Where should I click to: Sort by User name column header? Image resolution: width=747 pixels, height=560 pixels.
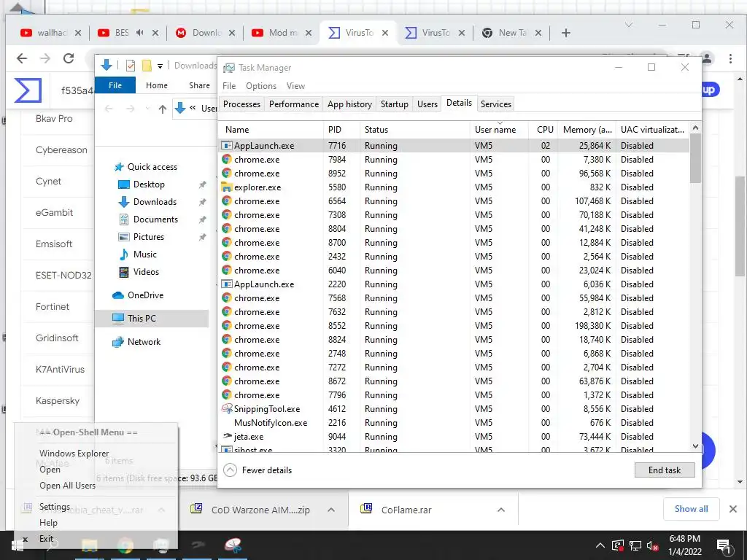499,130
